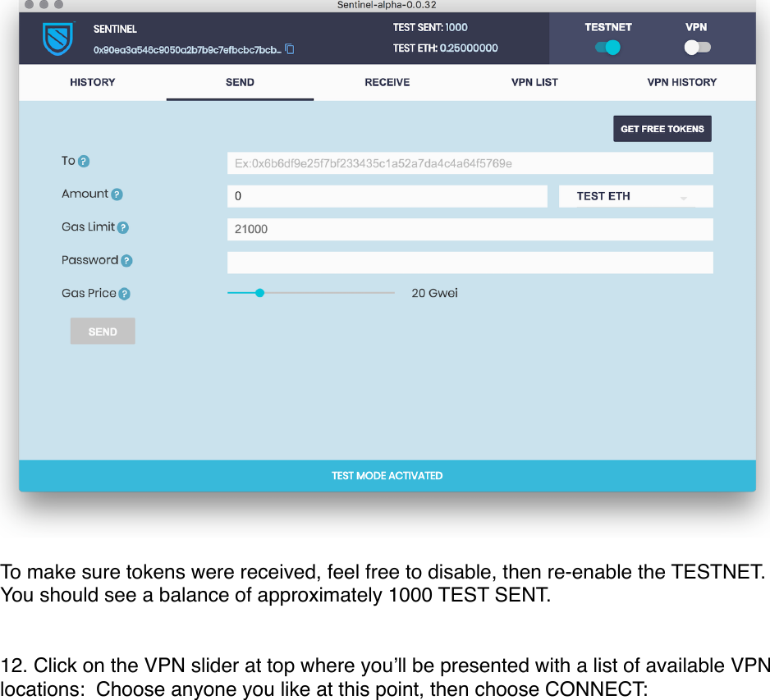Click inside the To address field
Viewport: 770px width, 700px height.
coord(470,163)
